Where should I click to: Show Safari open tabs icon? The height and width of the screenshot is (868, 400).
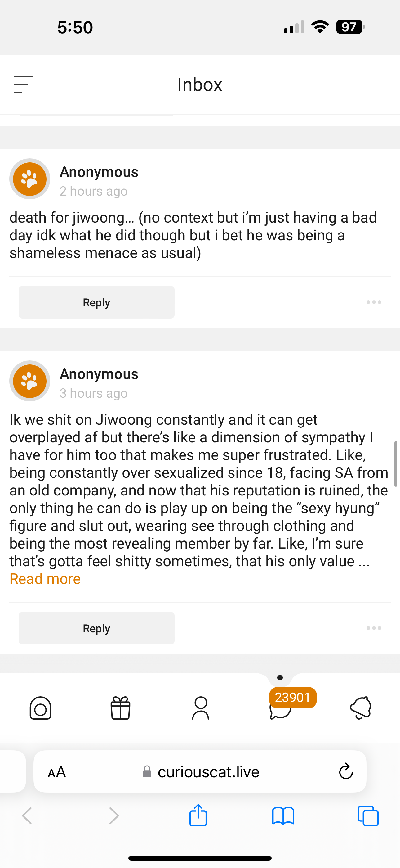[x=368, y=816]
